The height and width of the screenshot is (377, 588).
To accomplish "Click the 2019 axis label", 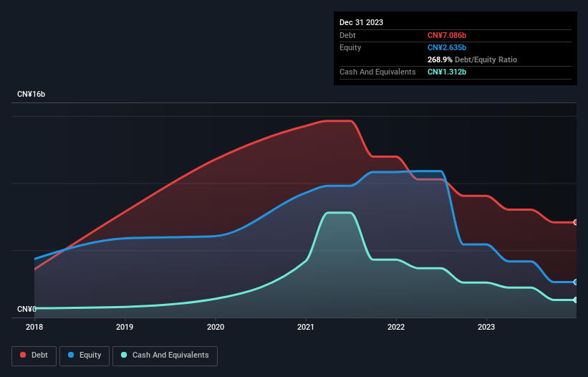I will pyautogui.click(x=125, y=327).
